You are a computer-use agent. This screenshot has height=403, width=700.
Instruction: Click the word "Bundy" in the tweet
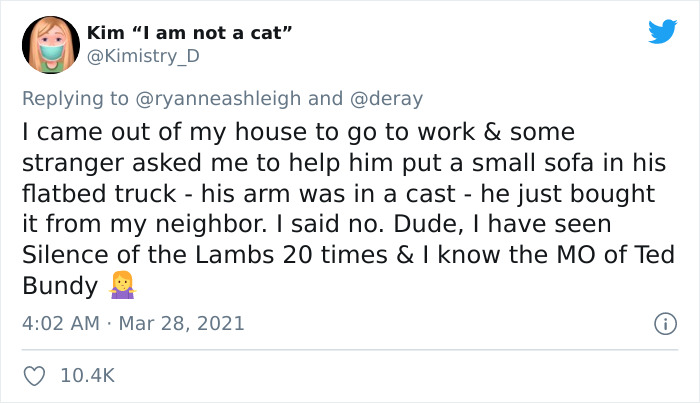pyautogui.click(x=56, y=285)
